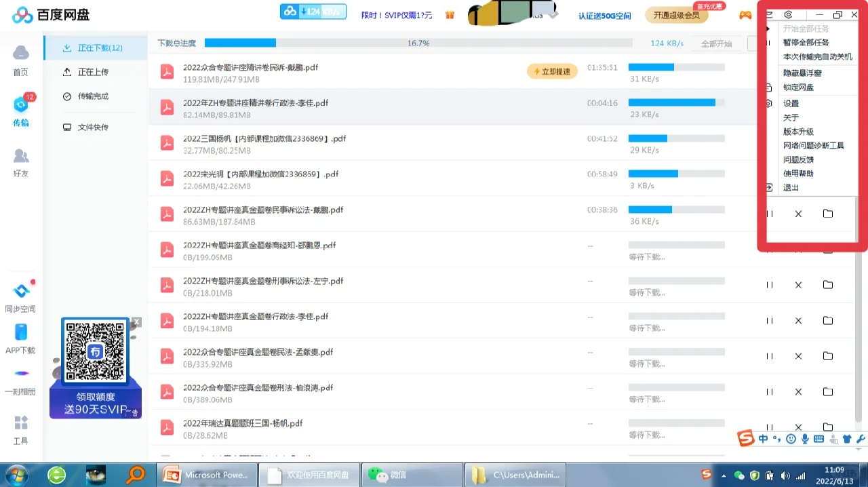Open the 首页 home section
This screenshot has height=487, width=868.
coord(21,60)
